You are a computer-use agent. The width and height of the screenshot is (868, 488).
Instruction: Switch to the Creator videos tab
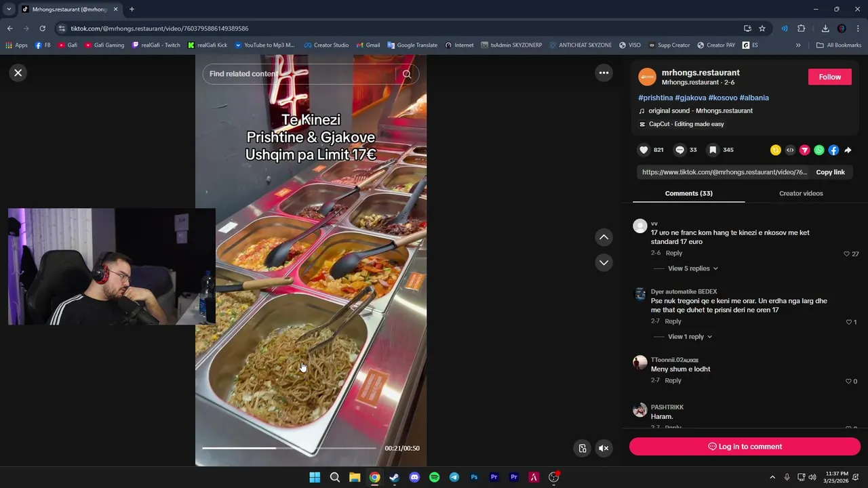click(x=801, y=193)
